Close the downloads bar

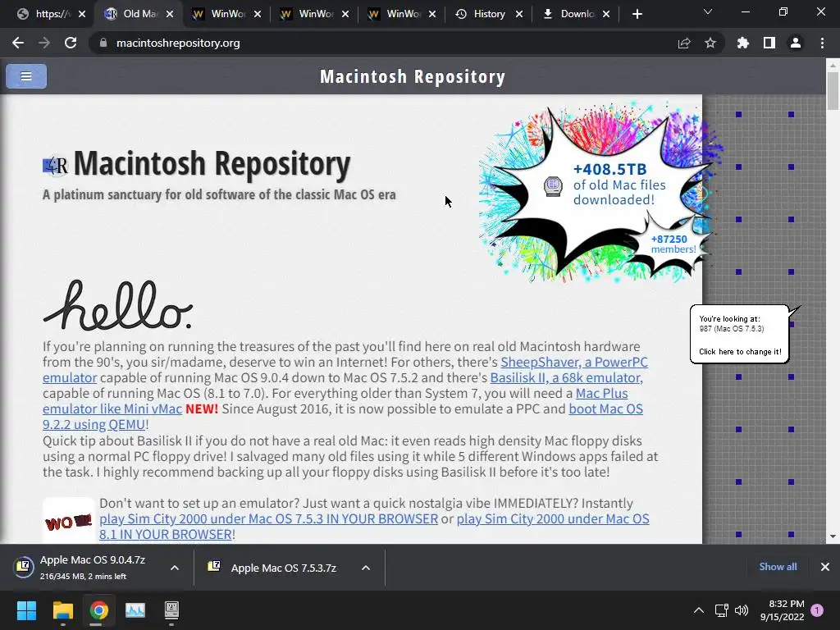(x=825, y=567)
